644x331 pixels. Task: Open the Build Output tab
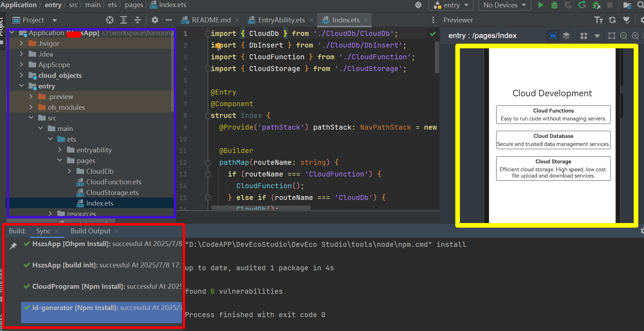90,231
